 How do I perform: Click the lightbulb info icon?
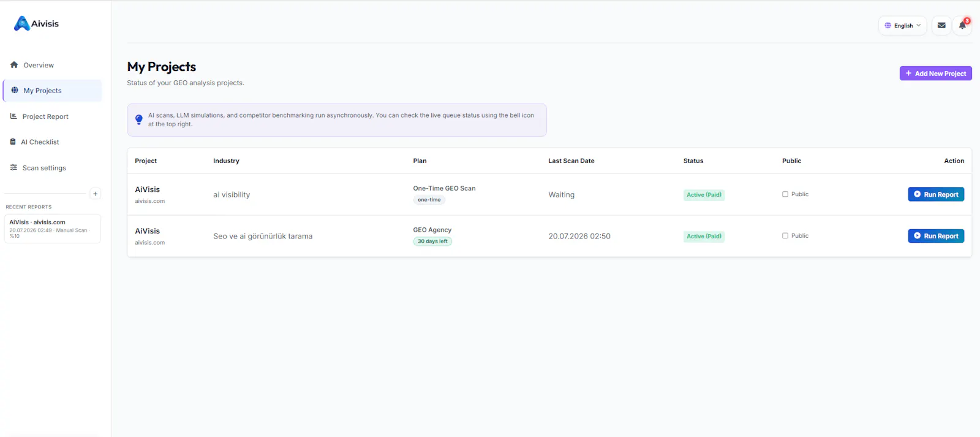(x=139, y=120)
